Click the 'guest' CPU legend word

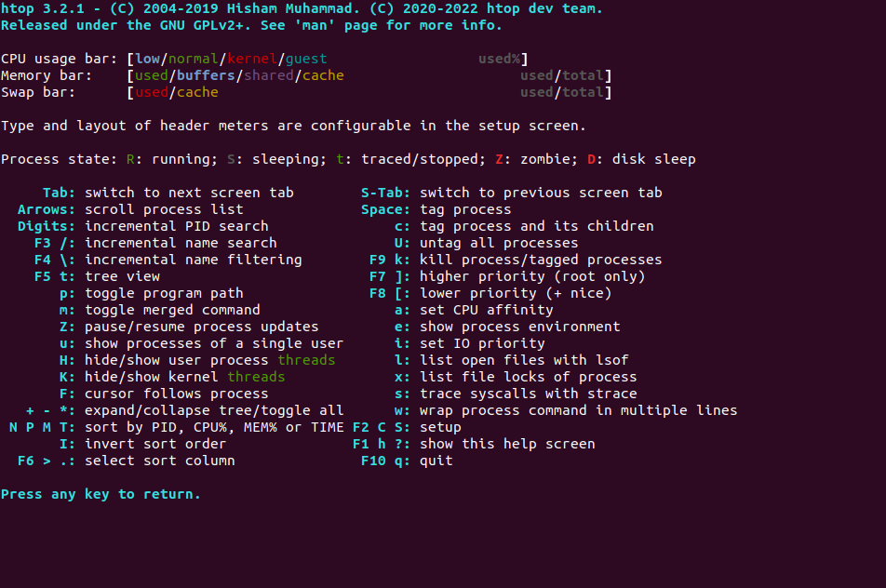pos(306,59)
